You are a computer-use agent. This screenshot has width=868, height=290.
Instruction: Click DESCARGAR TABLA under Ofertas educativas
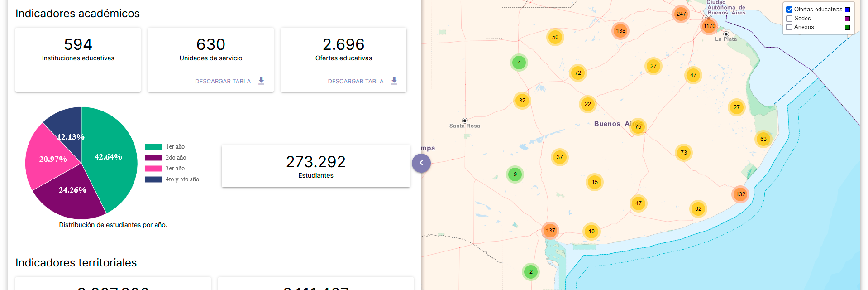(x=355, y=82)
